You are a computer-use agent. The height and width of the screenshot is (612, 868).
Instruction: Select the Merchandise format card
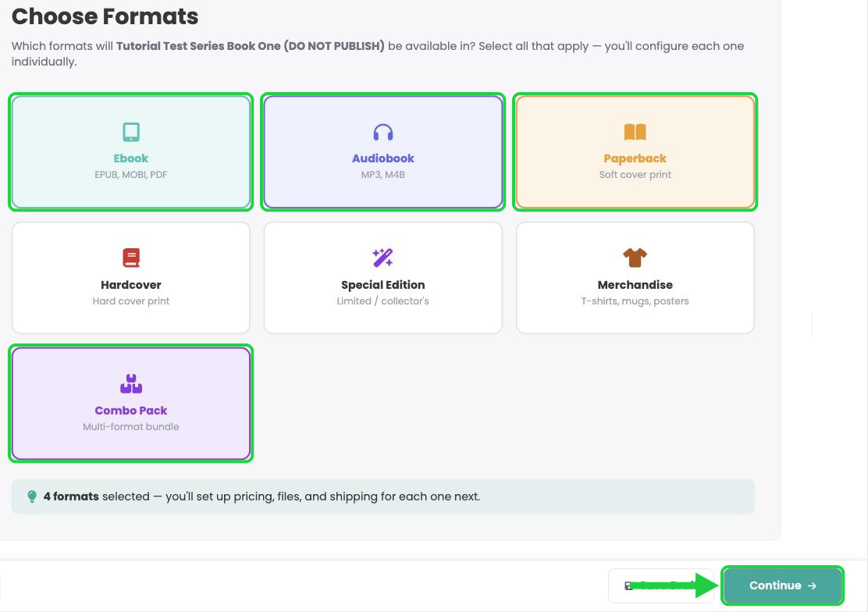635,278
